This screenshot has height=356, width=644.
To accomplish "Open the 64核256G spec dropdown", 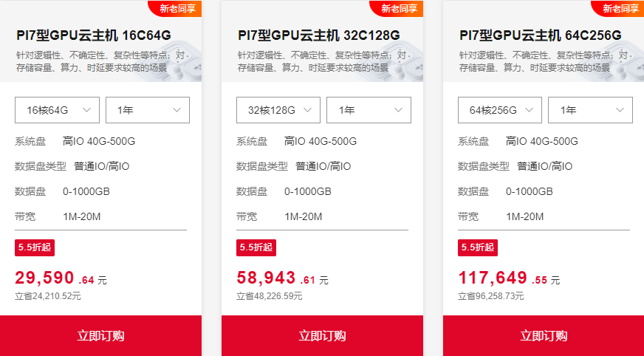I will tap(500, 110).
